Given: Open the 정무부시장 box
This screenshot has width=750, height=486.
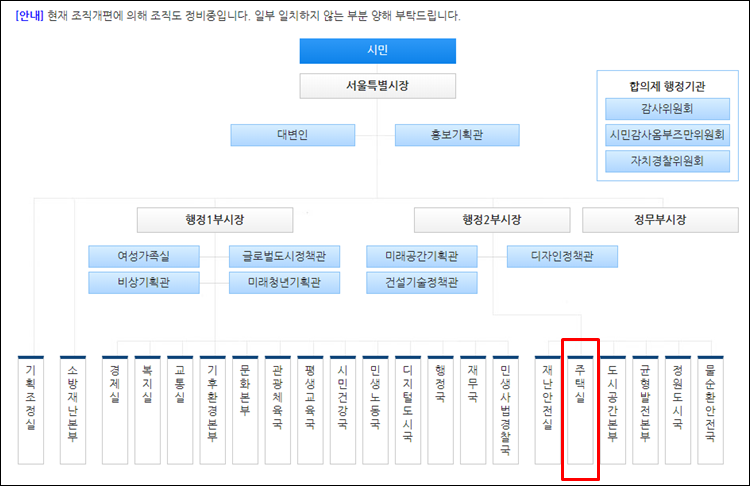Looking at the screenshot, I should click(660, 220).
